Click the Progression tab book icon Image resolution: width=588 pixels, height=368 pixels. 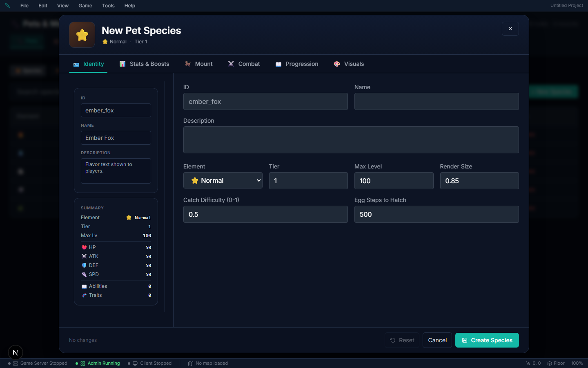click(278, 64)
